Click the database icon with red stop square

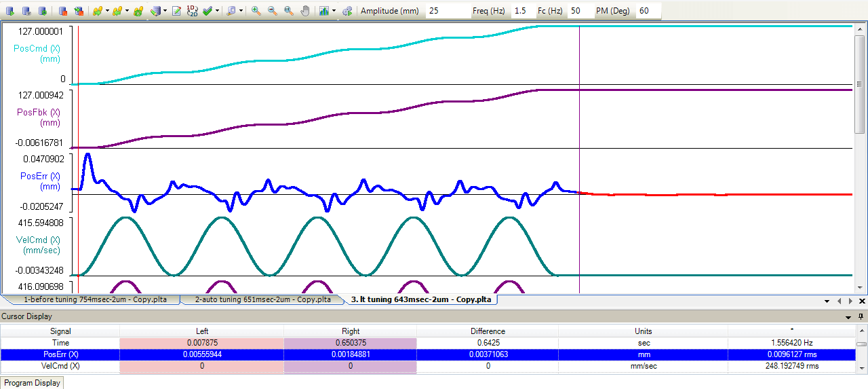pos(62,11)
